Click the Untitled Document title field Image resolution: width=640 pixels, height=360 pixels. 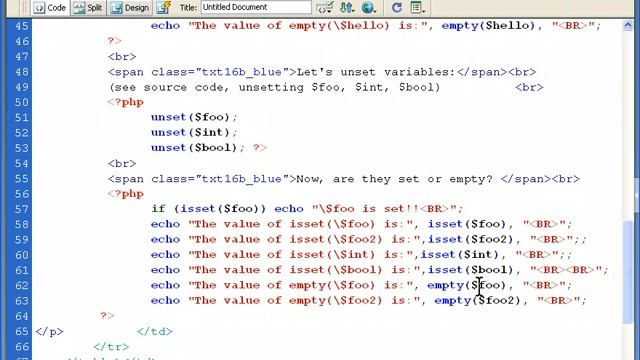click(x=256, y=7)
